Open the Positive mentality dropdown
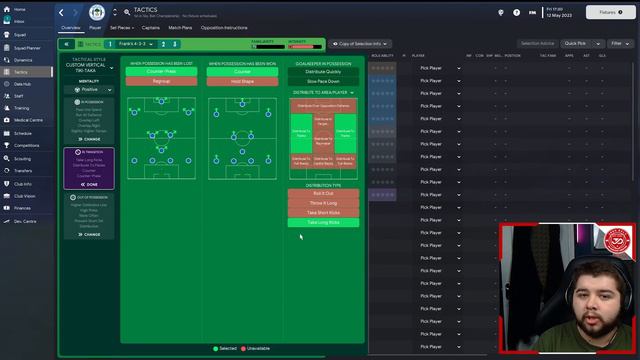640x360 pixels. (x=89, y=90)
